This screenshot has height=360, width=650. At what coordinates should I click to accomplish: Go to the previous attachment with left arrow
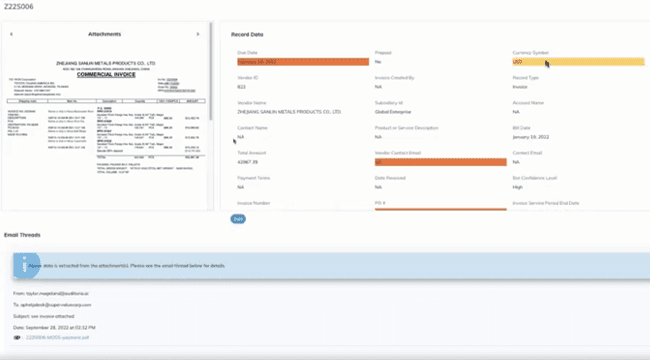pyautogui.click(x=11, y=34)
